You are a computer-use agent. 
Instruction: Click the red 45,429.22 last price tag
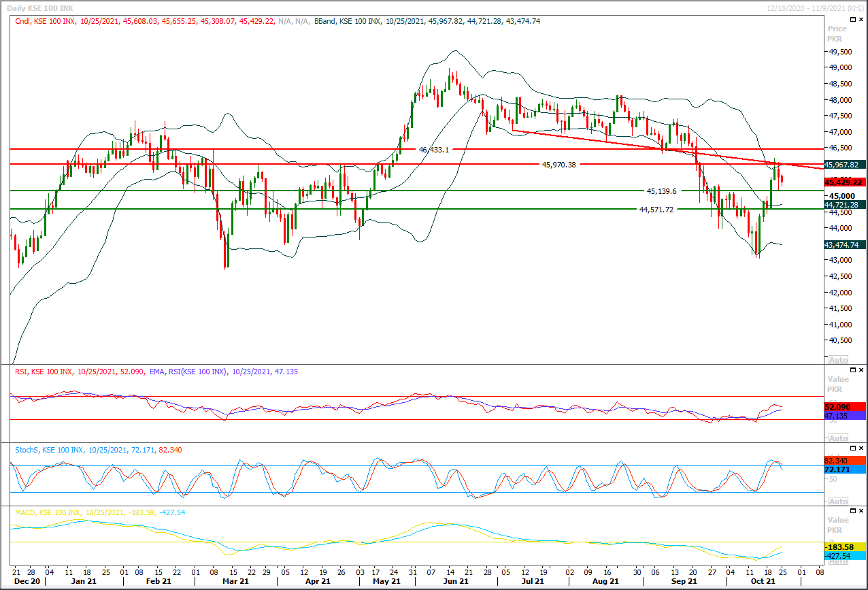click(844, 182)
